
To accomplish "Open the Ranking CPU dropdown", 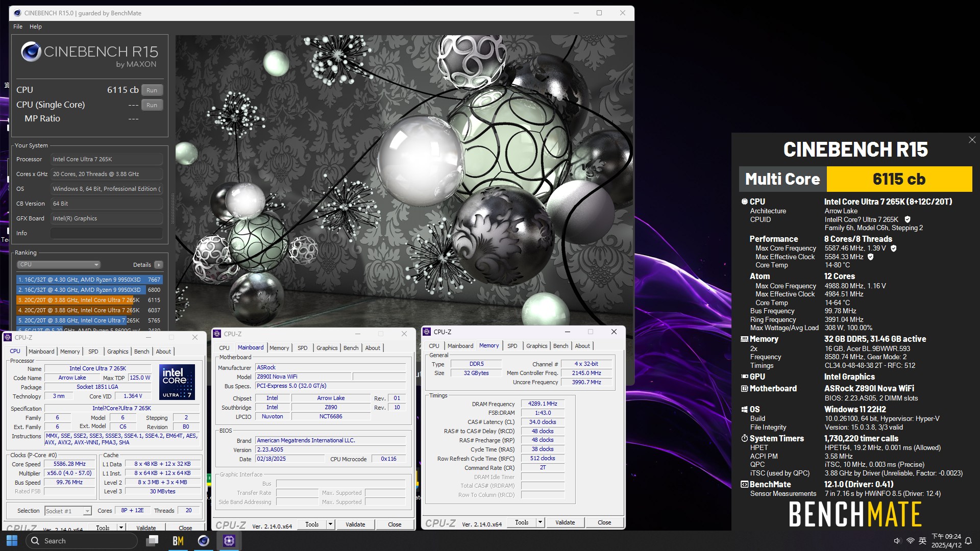I will pyautogui.click(x=59, y=264).
